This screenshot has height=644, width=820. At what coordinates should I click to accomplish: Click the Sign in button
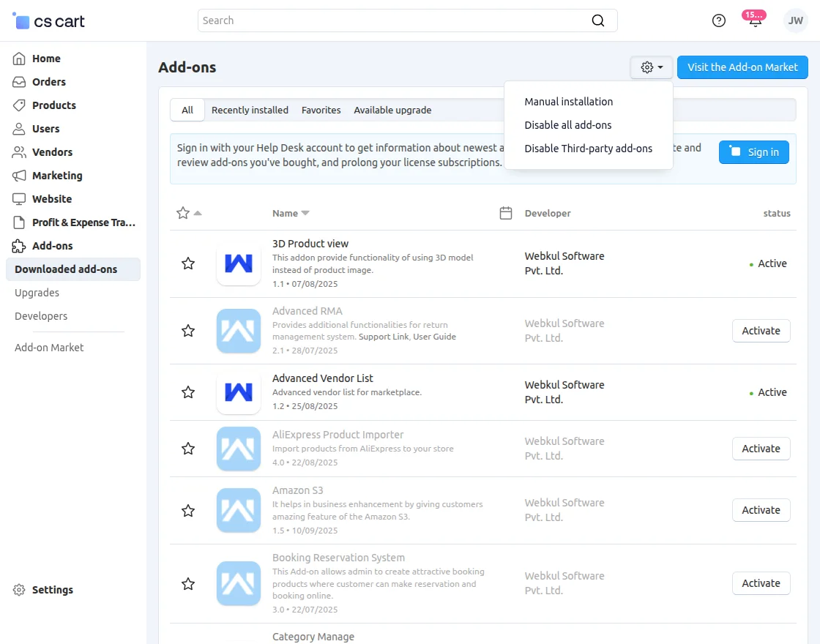click(x=753, y=152)
